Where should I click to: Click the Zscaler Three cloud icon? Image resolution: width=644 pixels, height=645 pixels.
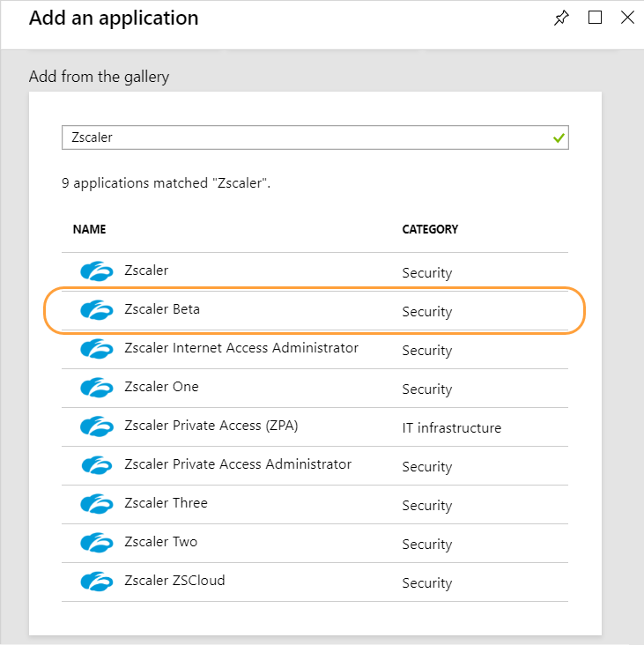tap(97, 503)
